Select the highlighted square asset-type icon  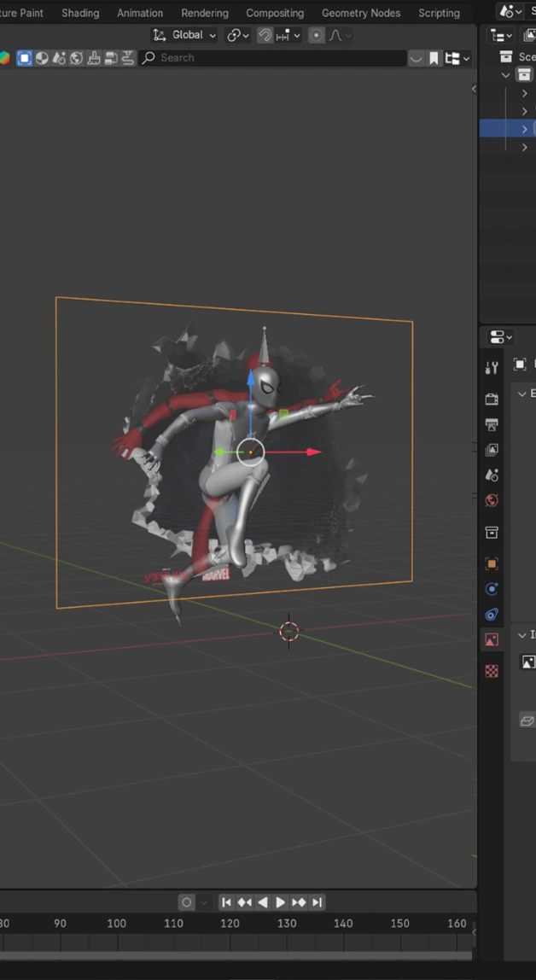pos(25,58)
